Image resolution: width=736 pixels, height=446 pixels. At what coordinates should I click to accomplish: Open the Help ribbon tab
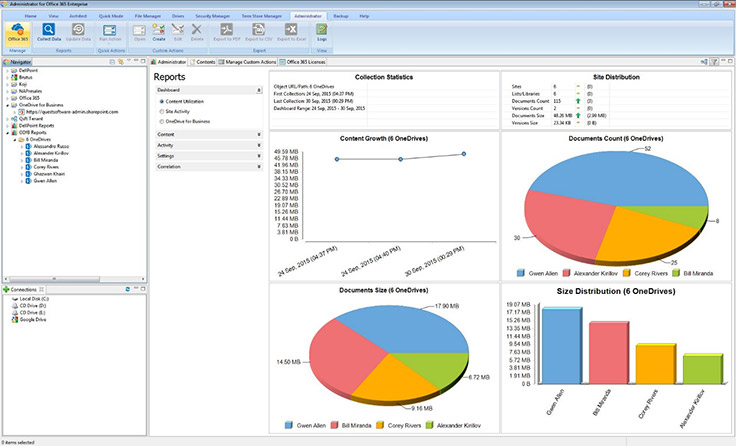[364, 16]
